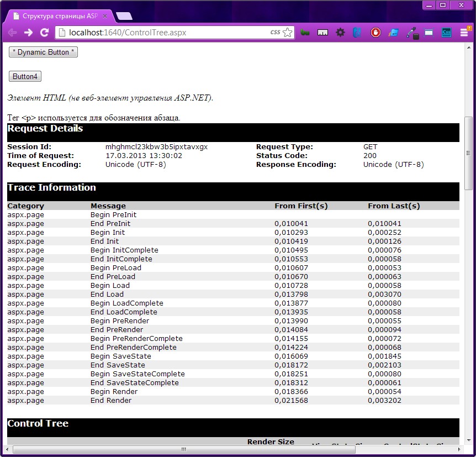The height and width of the screenshot is (457, 476).
Task: Open the Chrome main menu
Action: [464, 33]
